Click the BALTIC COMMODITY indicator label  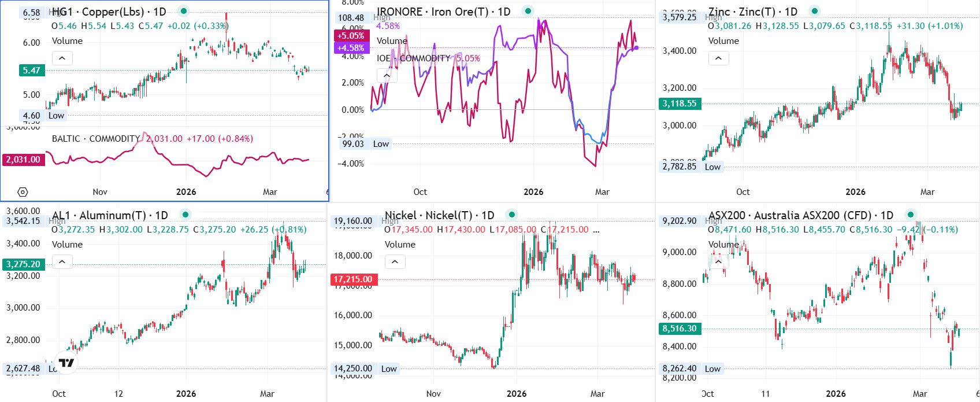(95, 139)
